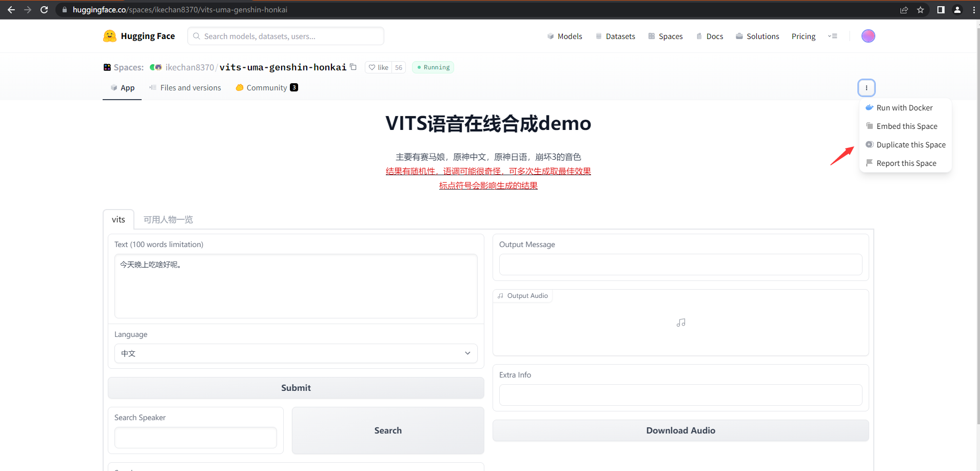Select Duplicate this Space menu entry

pyautogui.click(x=910, y=145)
